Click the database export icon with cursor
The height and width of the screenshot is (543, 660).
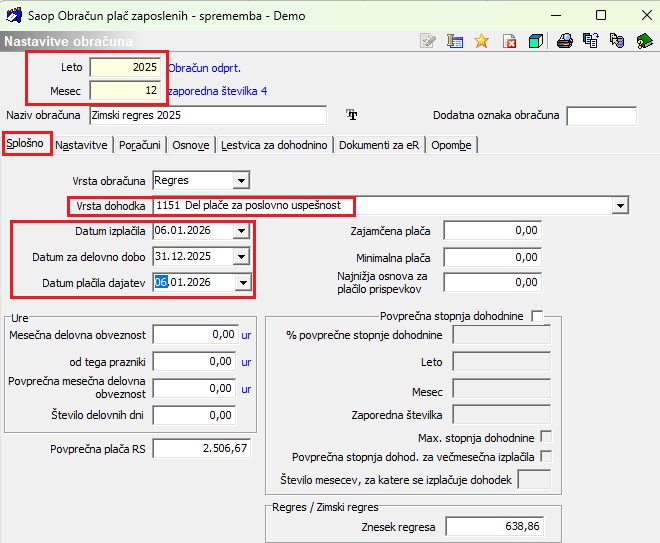617,41
